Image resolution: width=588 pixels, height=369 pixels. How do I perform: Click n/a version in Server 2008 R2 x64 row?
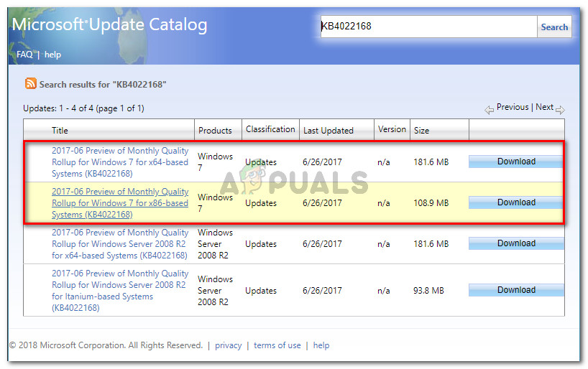click(x=384, y=244)
